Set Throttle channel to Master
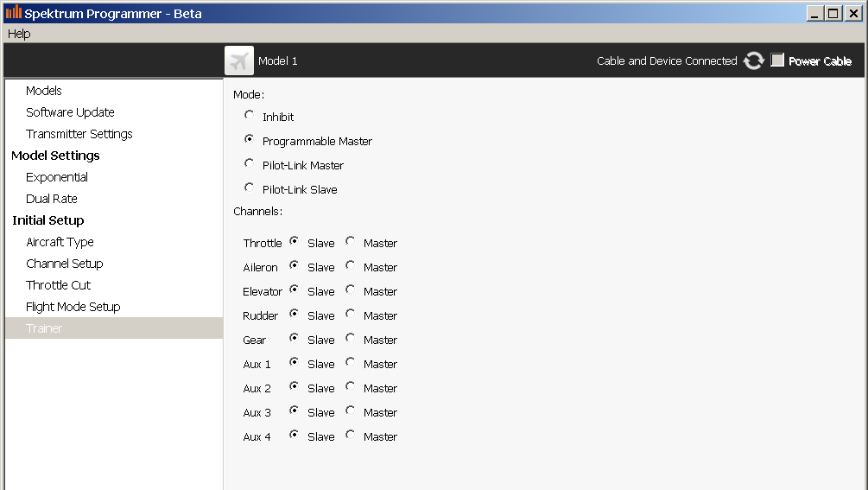The image size is (868, 490). click(x=350, y=242)
